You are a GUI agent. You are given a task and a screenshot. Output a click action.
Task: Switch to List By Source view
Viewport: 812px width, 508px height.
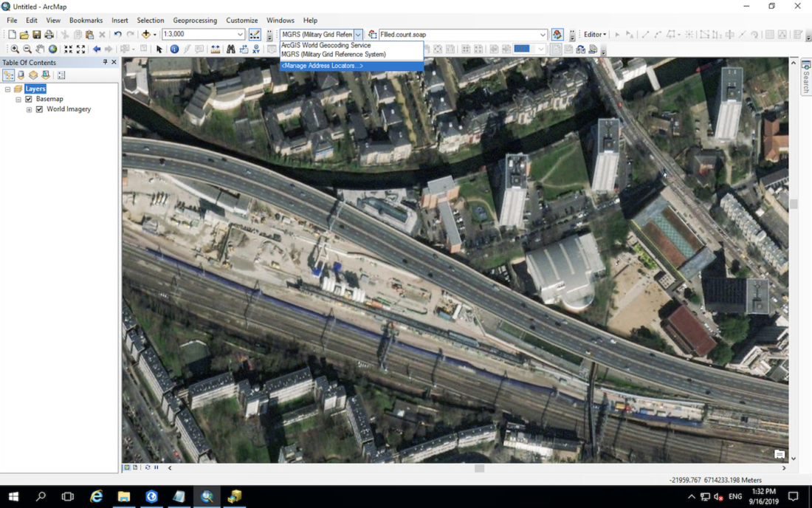(x=21, y=75)
